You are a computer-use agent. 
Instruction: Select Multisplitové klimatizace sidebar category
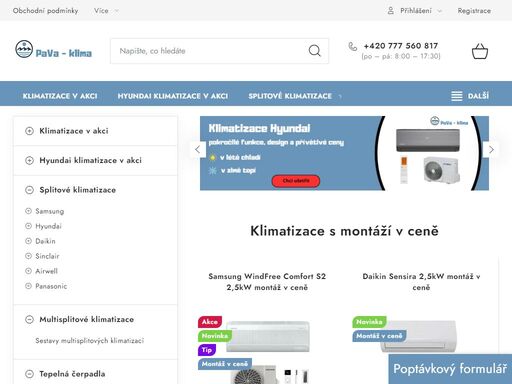click(87, 319)
